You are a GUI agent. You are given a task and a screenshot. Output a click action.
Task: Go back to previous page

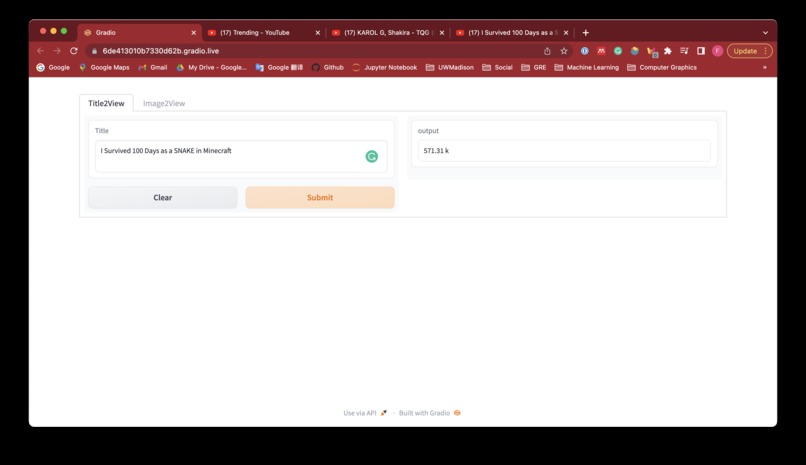41,51
